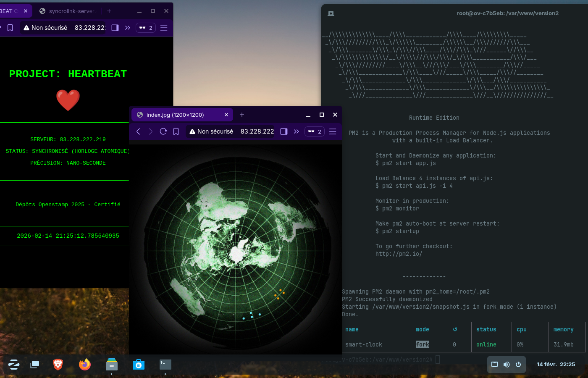588x378 pixels.
Task: Bookmark the index.jpg page
Action: click(x=176, y=131)
